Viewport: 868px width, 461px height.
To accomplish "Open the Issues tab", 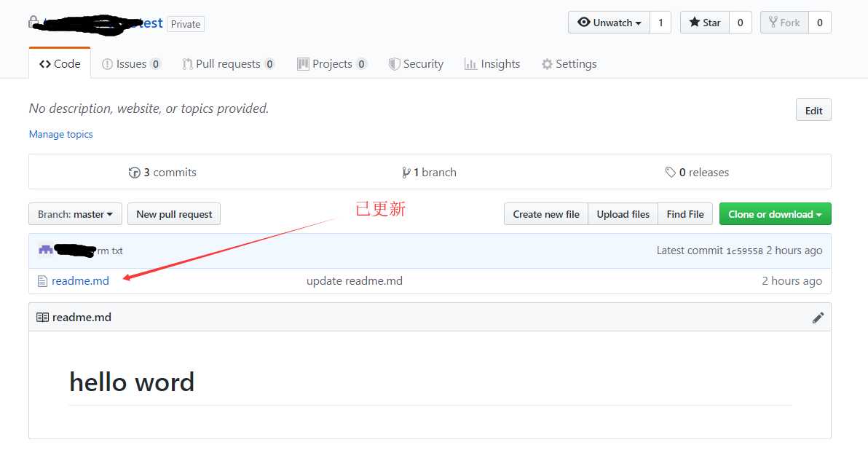I will [131, 63].
